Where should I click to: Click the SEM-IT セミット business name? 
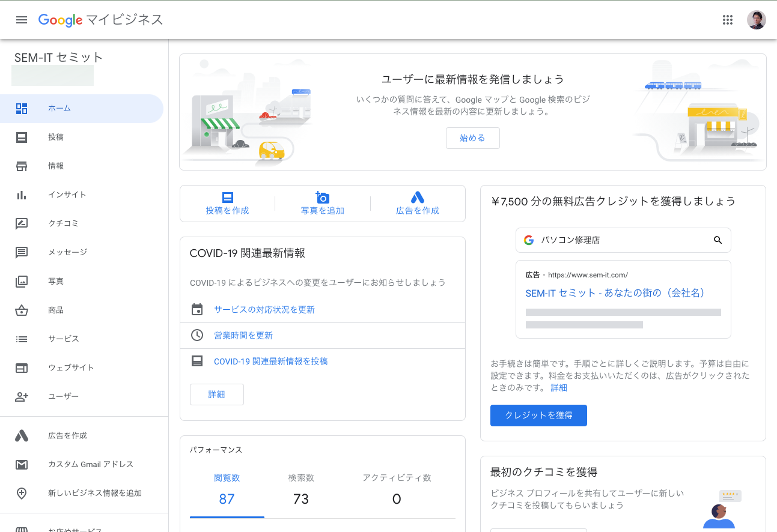[x=59, y=58]
